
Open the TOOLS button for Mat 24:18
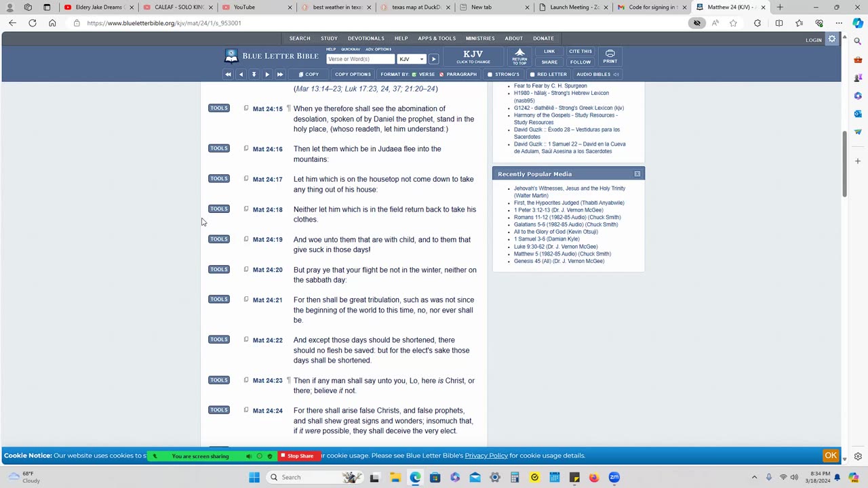[x=219, y=209]
